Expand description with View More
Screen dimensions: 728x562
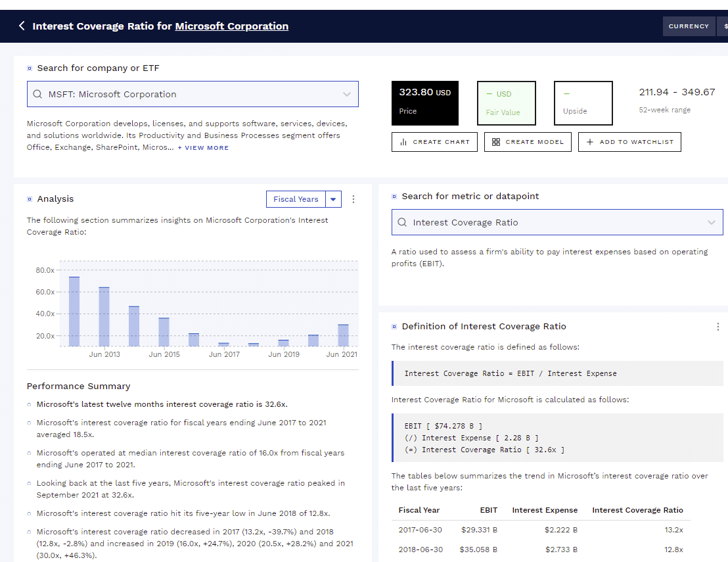tap(203, 148)
